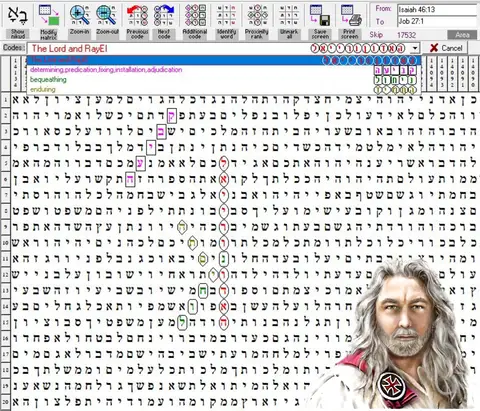Click the Print screen icon
480x411 pixels.
351,15
